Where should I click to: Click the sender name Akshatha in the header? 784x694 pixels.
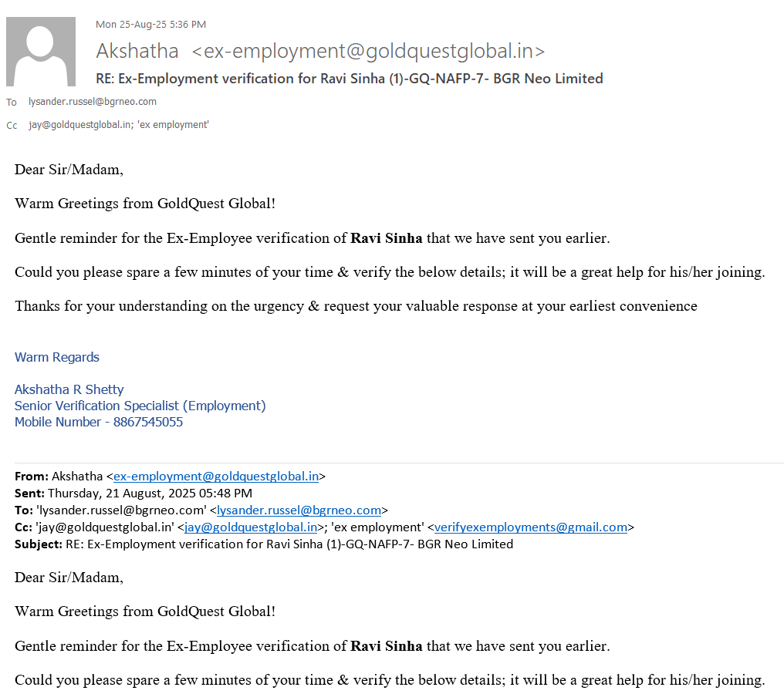[x=137, y=52]
